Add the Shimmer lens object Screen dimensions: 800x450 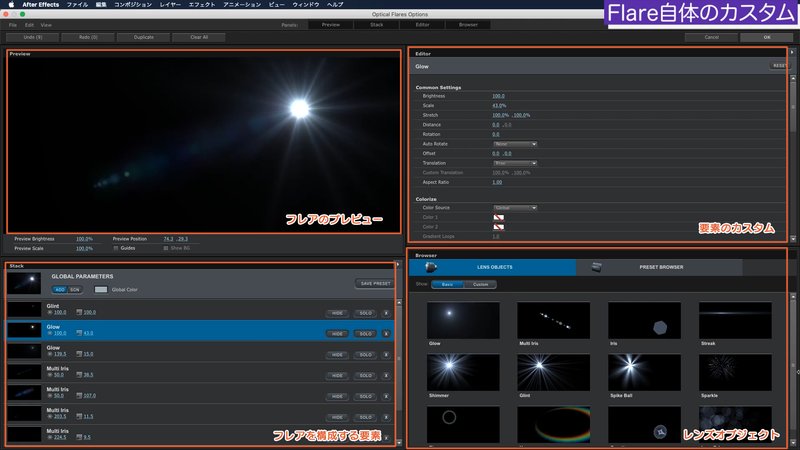pyautogui.click(x=463, y=372)
